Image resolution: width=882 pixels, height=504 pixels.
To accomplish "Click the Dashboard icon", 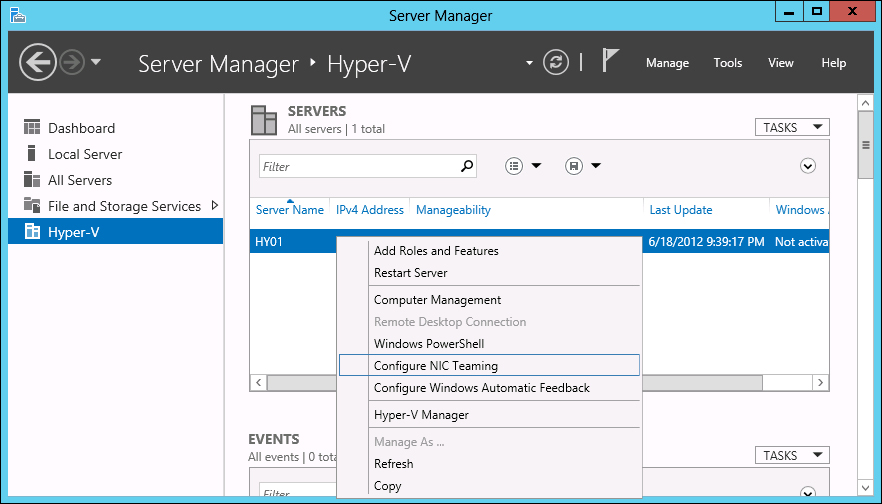I will click(x=32, y=127).
